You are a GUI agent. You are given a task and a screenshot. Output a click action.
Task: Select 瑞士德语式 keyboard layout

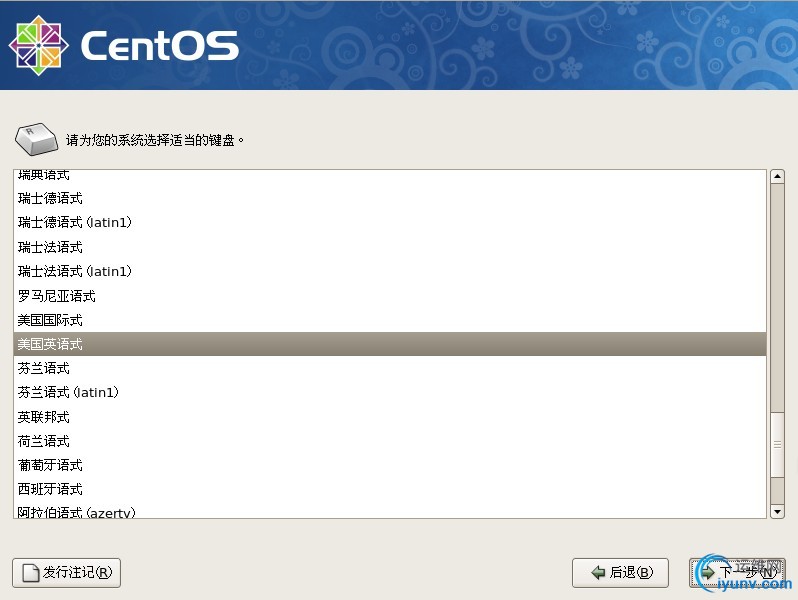tap(50, 199)
